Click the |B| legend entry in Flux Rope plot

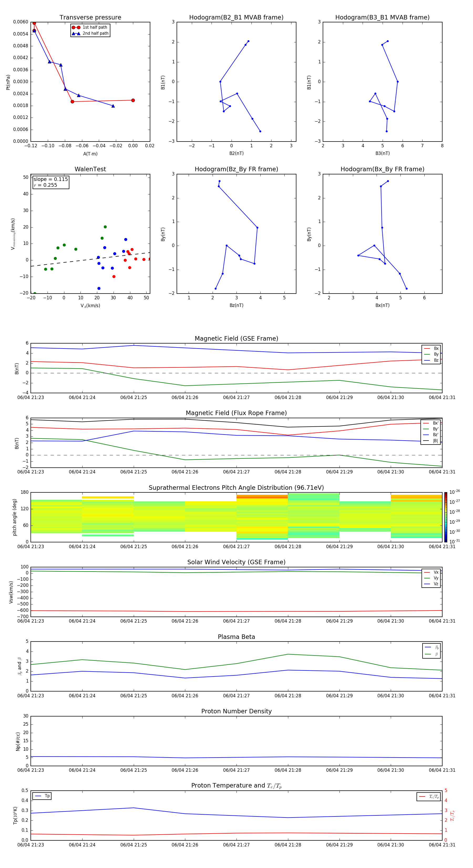[x=431, y=441]
